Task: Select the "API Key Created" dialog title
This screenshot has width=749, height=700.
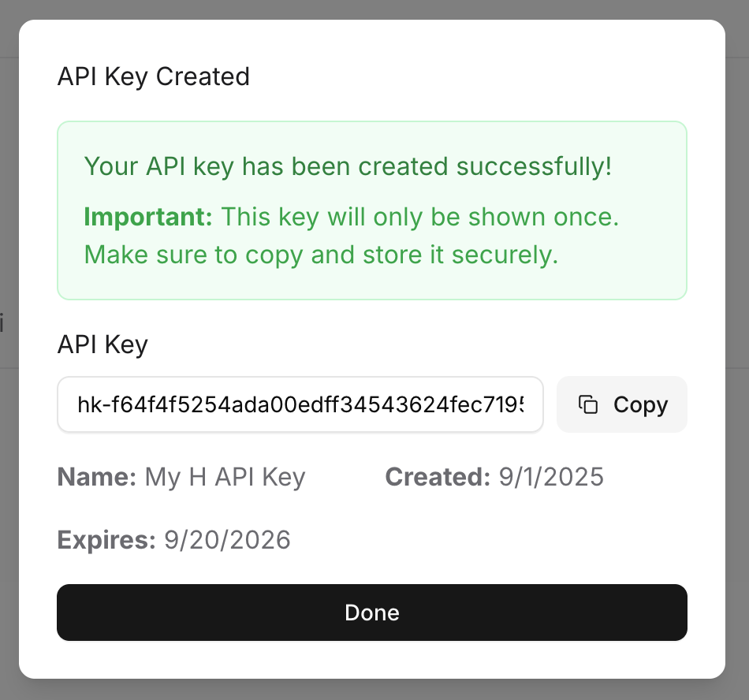Action: click(153, 76)
